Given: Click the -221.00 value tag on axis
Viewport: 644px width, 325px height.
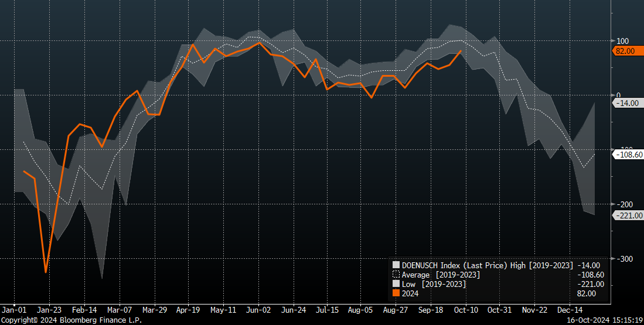Looking at the screenshot, I should [x=627, y=215].
